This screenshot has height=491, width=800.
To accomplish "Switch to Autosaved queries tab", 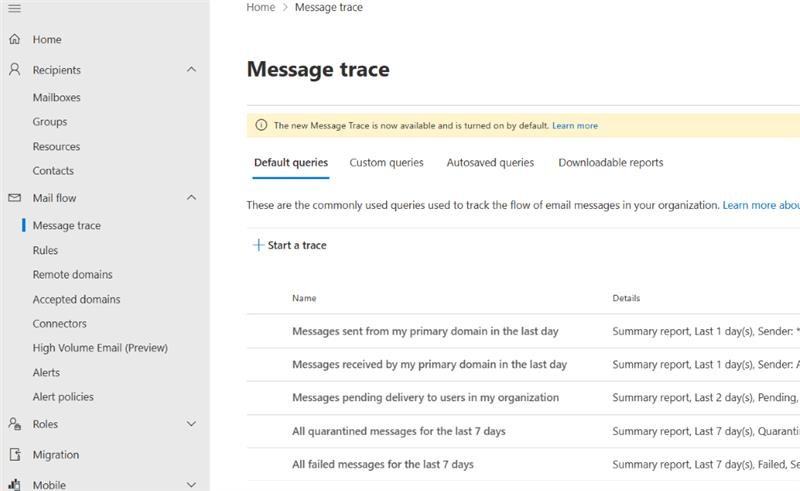I will (x=490, y=162).
